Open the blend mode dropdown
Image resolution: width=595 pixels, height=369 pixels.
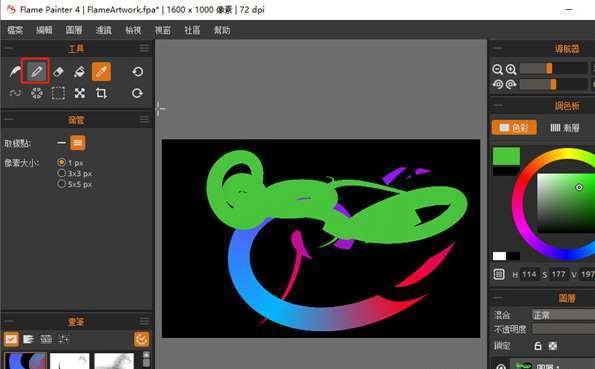[563, 315]
